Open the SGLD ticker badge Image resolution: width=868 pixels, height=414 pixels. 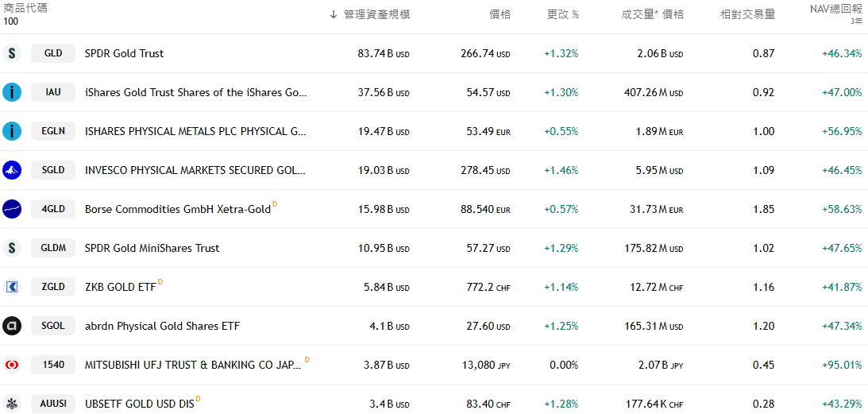coord(53,170)
